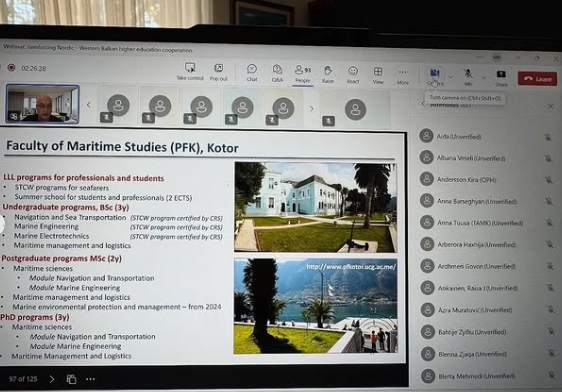Open the More actions menu

pos(403,76)
